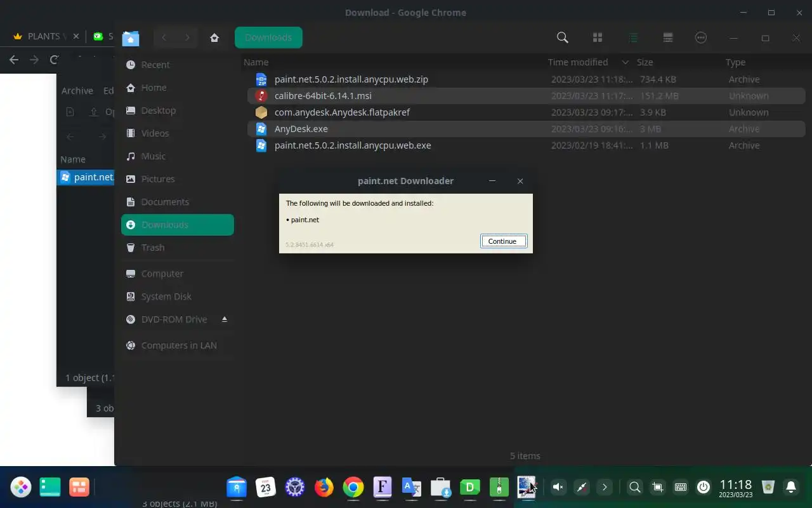Image resolution: width=812 pixels, height=508 pixels.
Task: Launch Google Chrome from the dock
Action: coord(353,487)
